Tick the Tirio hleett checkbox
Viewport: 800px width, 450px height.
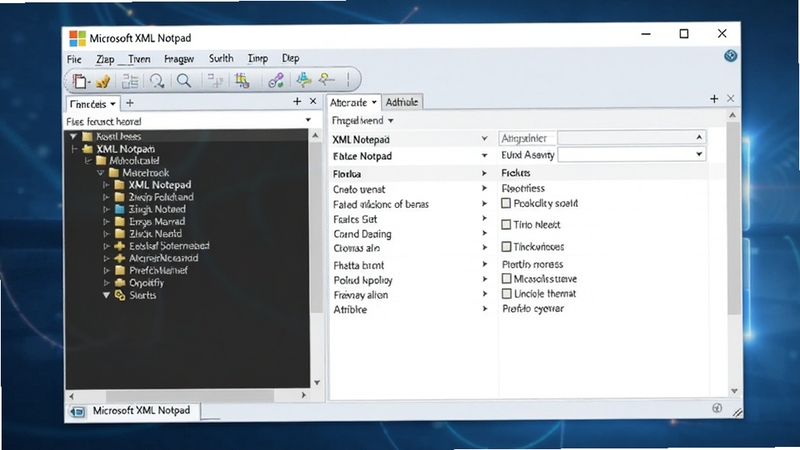tap(506, 224)
